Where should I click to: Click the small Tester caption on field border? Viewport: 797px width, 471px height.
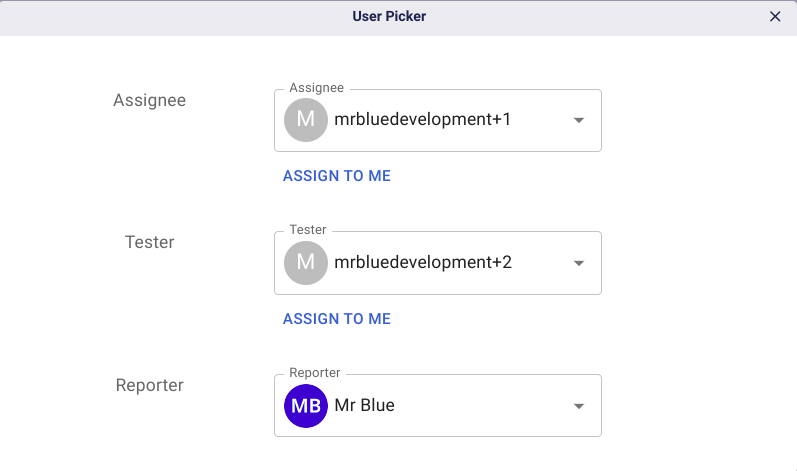[308, 231]
